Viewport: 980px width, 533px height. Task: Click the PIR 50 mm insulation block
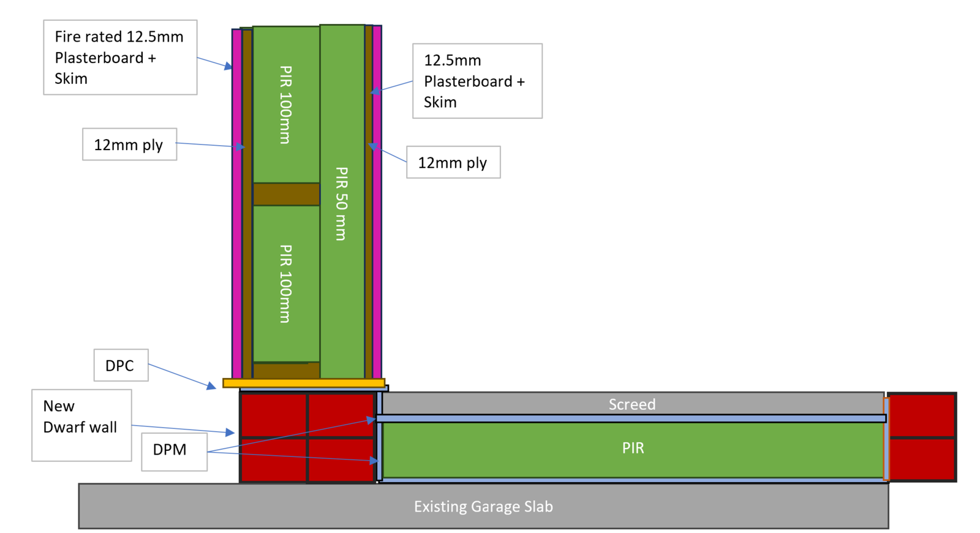click(x=342, y=202)
